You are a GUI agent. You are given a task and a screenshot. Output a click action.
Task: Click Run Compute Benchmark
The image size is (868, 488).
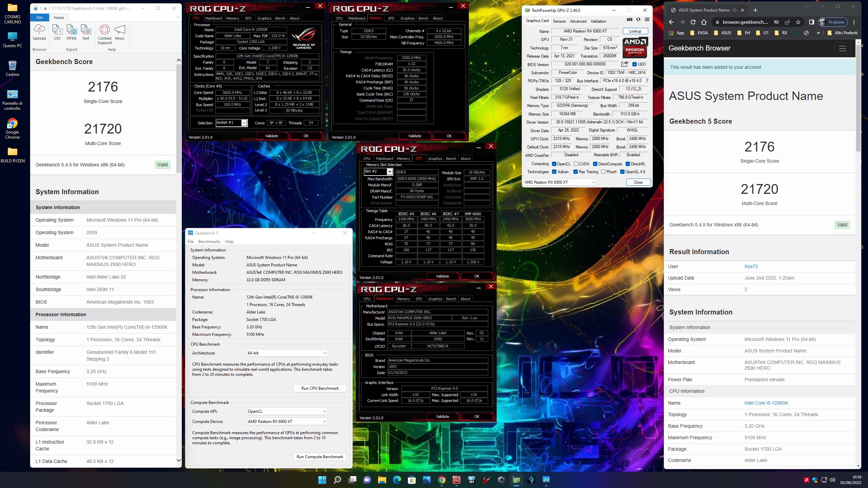tap(320, 457)
